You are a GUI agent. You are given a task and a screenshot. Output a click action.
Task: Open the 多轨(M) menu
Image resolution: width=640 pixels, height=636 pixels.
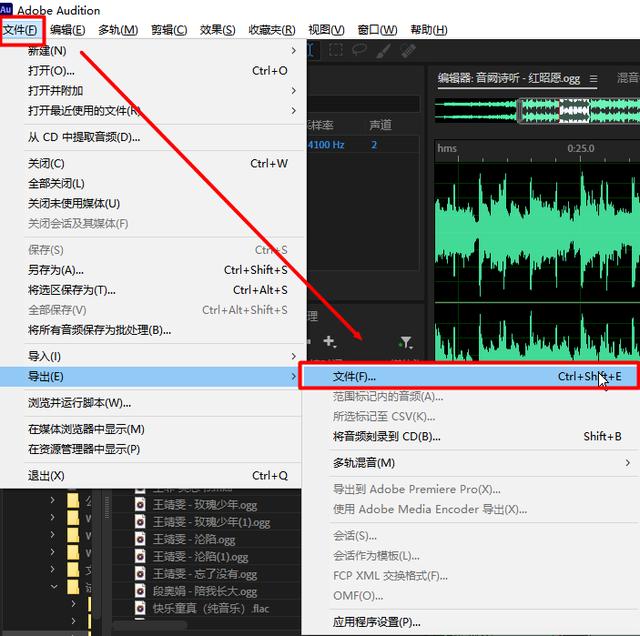(118, 30)
